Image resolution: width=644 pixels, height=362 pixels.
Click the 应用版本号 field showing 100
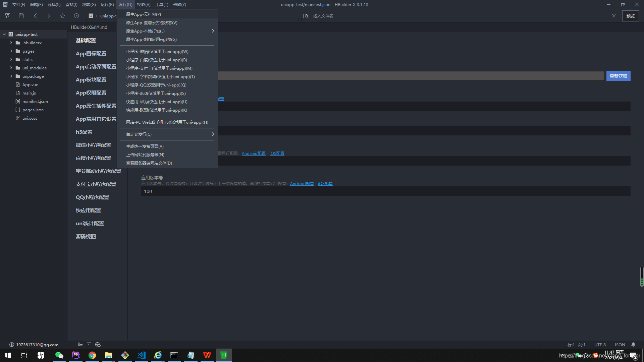click(x=386, y=191)
